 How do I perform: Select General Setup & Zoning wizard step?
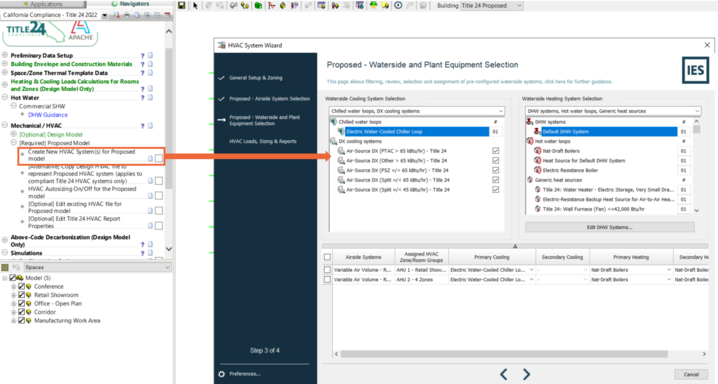256,78
